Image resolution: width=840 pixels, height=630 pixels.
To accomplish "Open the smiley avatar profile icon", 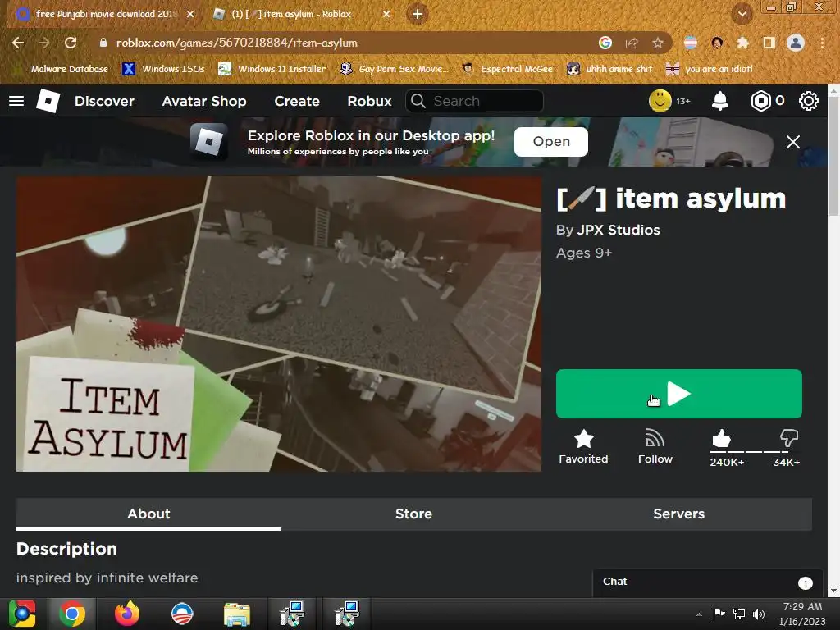I will pos(660,101).
